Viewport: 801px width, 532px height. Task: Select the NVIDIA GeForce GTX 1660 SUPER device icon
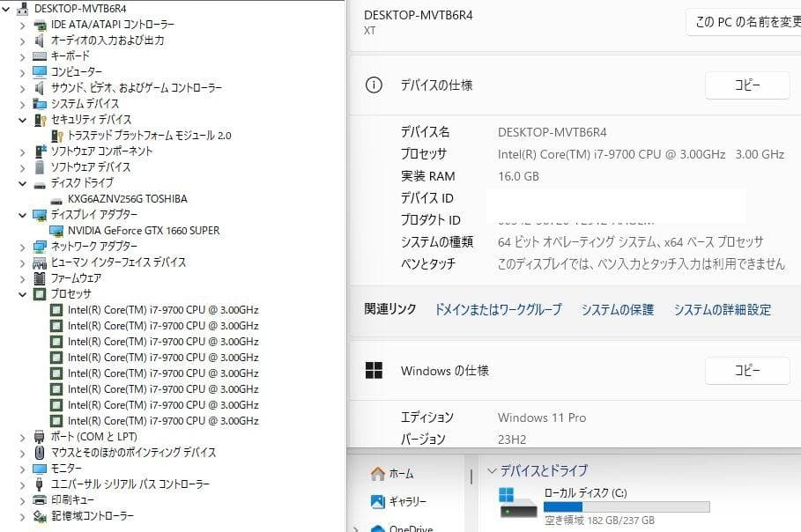pyautogui.click(x=57, y=231)
